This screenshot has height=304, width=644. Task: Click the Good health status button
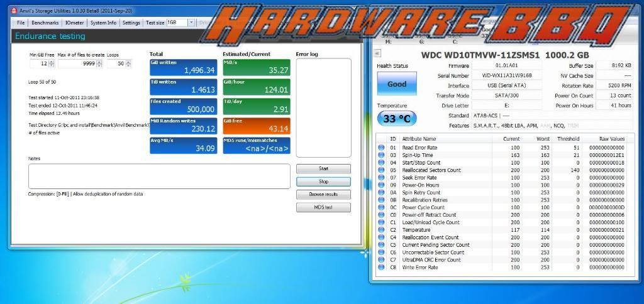pos(397,84)
